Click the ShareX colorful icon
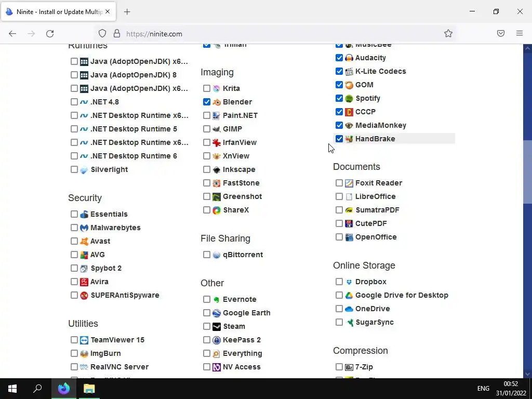 tap(217, 210)
